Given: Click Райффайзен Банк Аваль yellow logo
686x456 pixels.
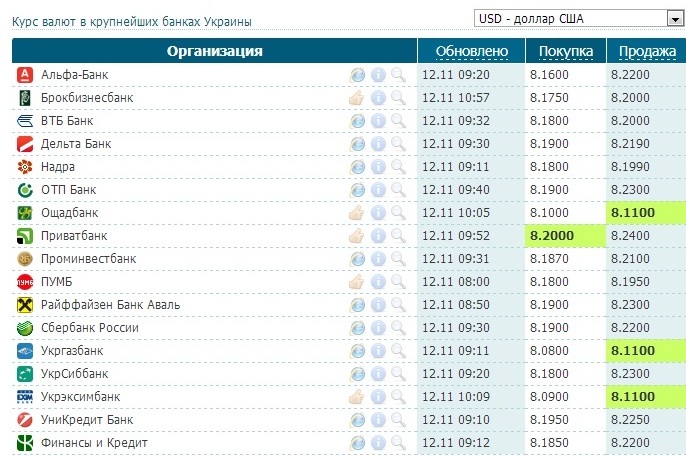Looking at the screenshot, I should click(25, 305).
